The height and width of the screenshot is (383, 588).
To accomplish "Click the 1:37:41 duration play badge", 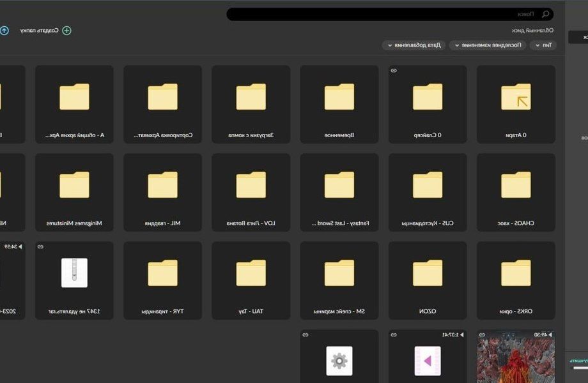I will point(453,334).
